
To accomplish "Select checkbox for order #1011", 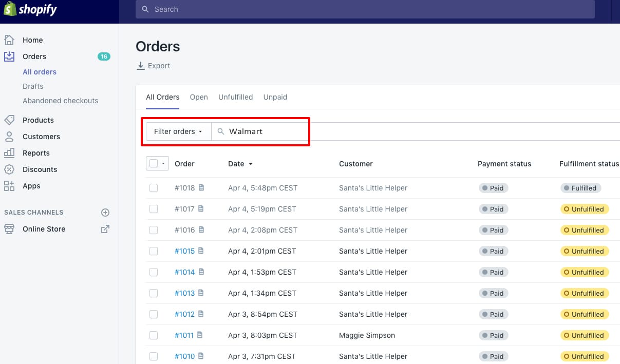I will point(154,335).
